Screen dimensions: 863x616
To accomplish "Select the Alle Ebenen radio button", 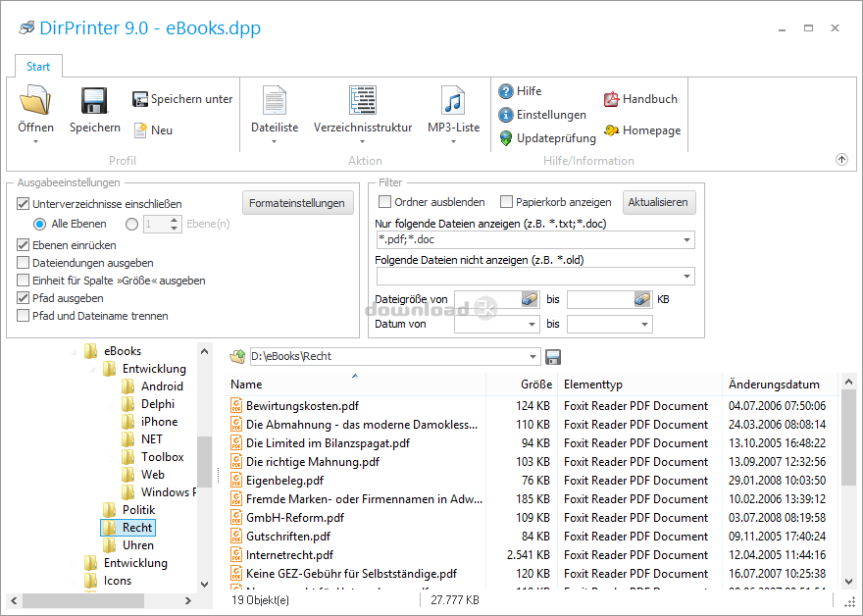I will pos(39,224).
